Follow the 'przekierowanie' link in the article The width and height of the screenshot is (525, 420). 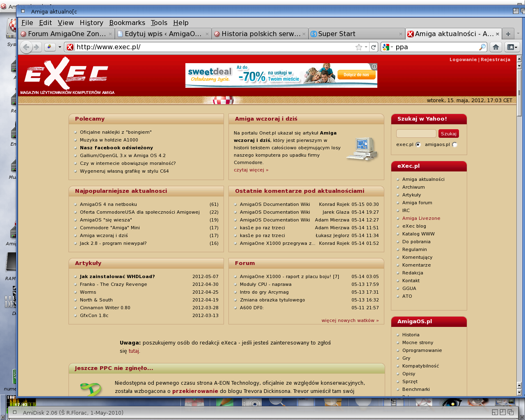pos(195,391)
